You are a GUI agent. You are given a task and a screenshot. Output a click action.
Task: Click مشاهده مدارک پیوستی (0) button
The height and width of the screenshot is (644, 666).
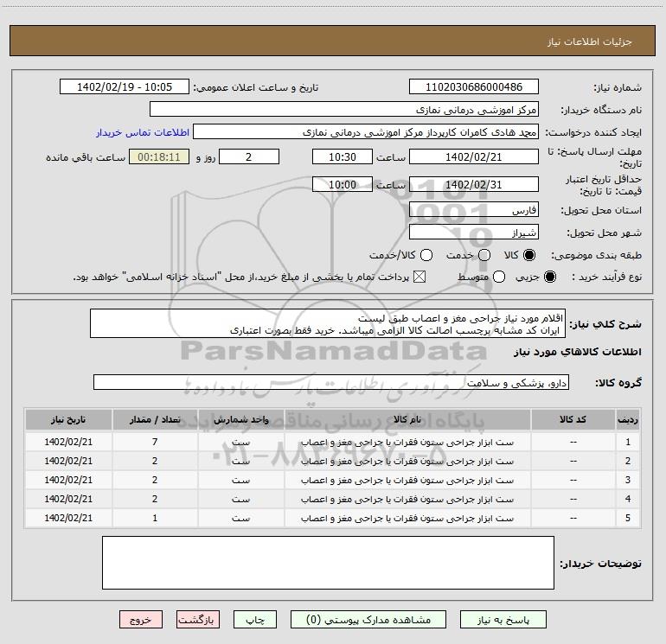tap(368, 620)
